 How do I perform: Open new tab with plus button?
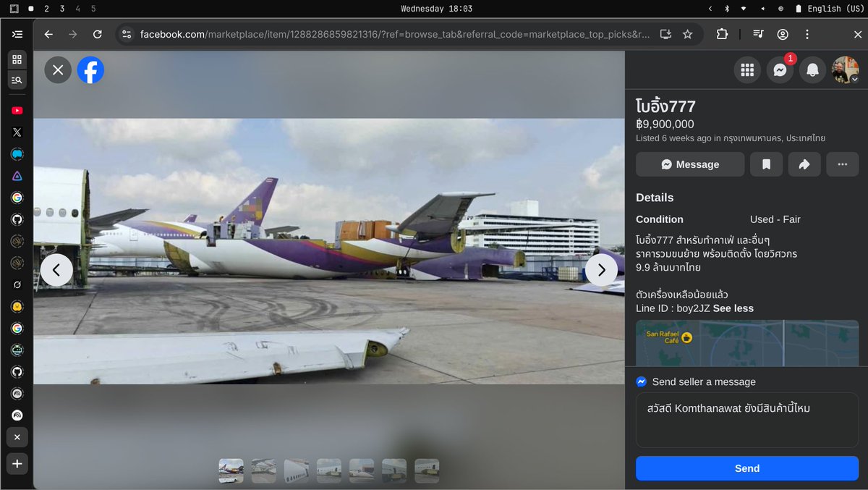(17, 464)
